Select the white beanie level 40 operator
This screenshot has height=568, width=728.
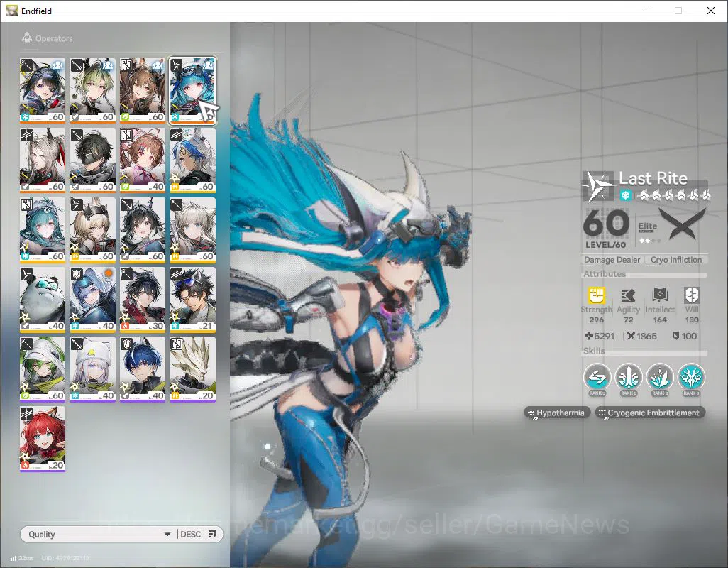click(x=92, y=368)
